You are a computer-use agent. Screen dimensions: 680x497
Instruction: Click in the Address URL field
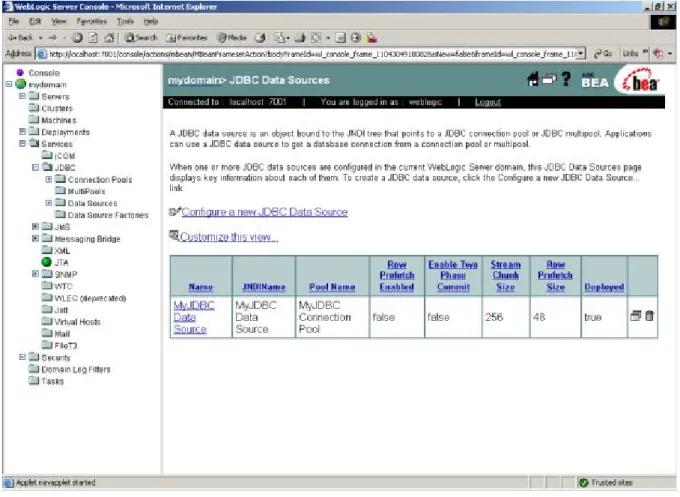tap(308, 54)
